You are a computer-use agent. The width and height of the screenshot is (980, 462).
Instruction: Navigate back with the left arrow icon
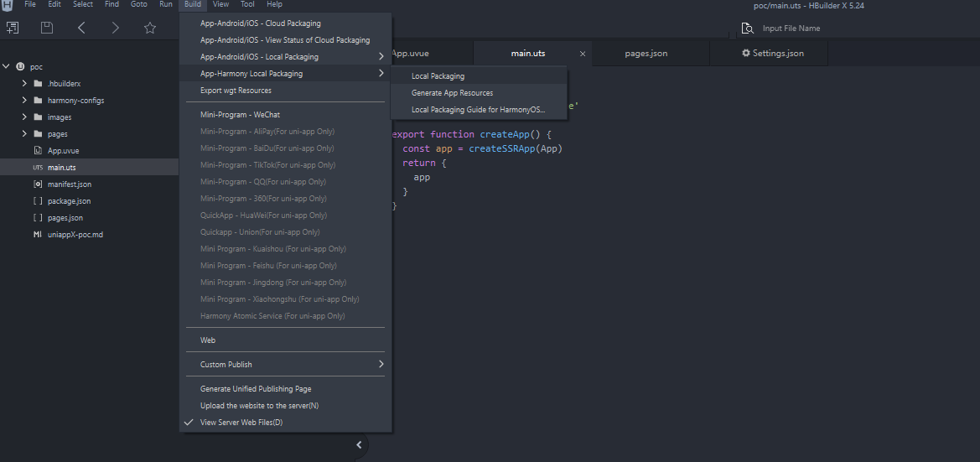[81, 28]
